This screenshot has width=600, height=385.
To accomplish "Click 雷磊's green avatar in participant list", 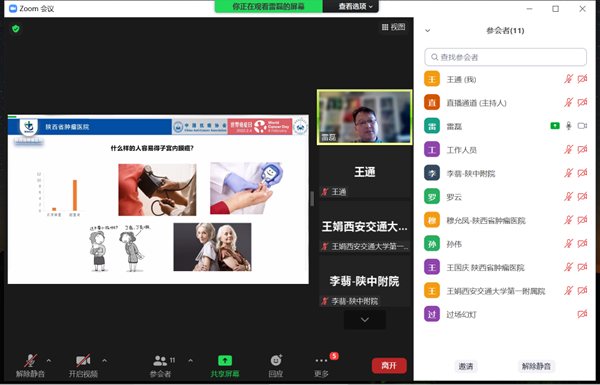I will point(432,126).
